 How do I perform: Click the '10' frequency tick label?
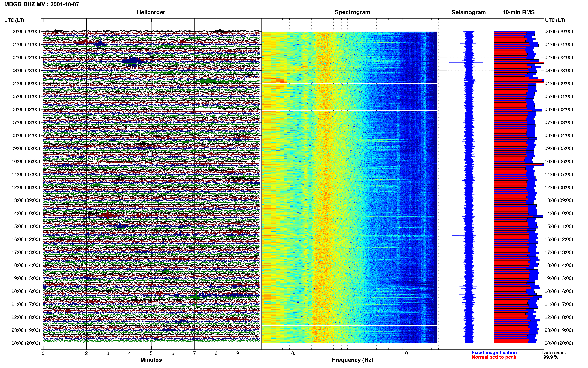[405, 353]
